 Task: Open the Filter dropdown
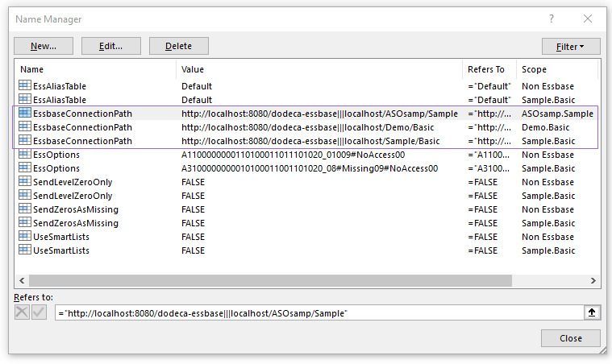(571, 47)
